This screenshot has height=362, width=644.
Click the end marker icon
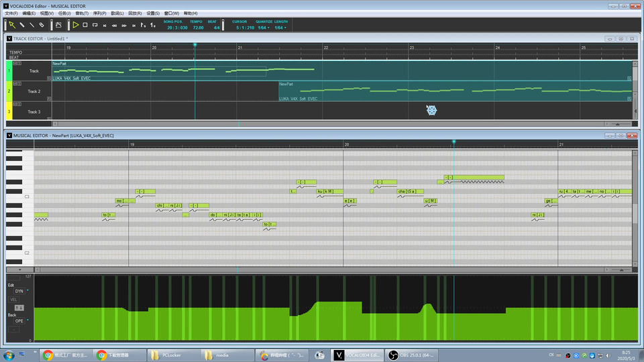pos(153,25)
